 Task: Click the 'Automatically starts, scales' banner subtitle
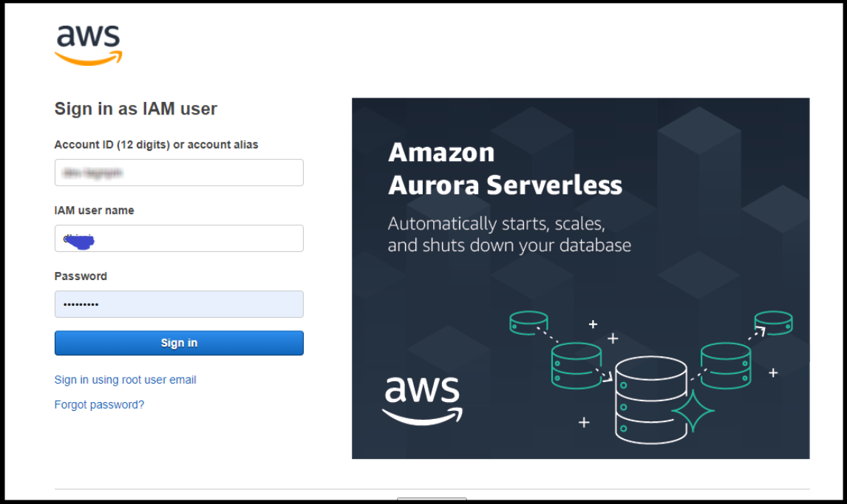pos(509,234)
